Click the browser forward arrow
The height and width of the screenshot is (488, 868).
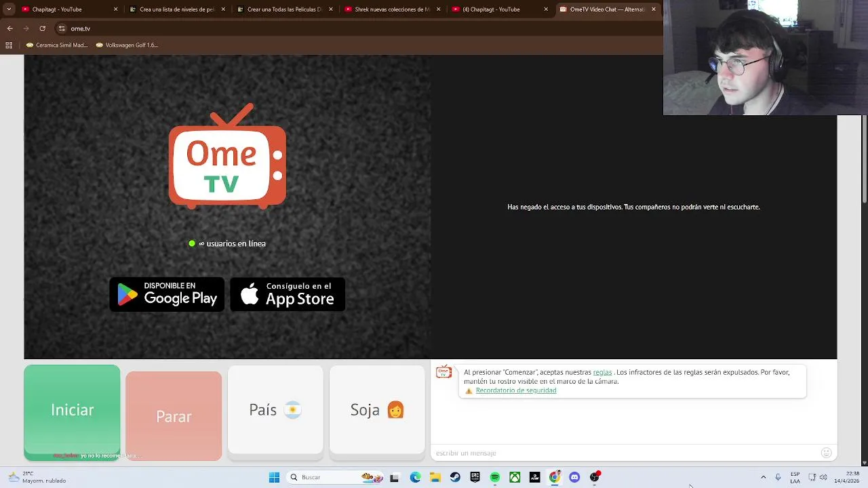pos(26,28)
